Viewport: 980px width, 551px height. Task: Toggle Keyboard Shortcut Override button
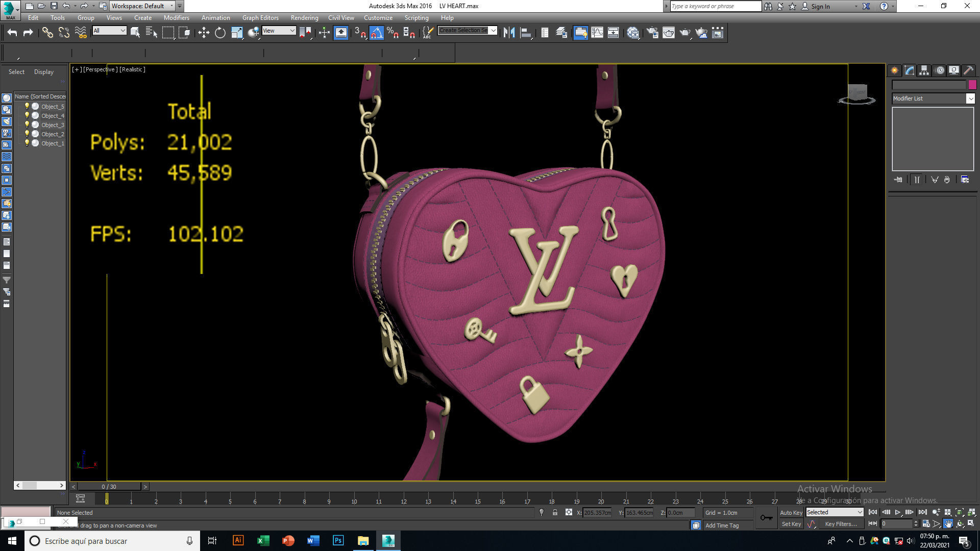pos(341,33)
